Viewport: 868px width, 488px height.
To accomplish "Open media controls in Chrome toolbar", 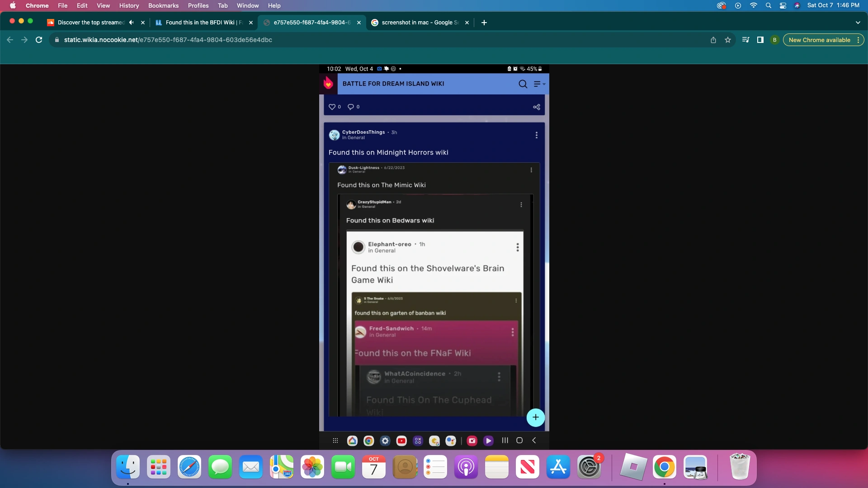I will click(x=745, y=40).
